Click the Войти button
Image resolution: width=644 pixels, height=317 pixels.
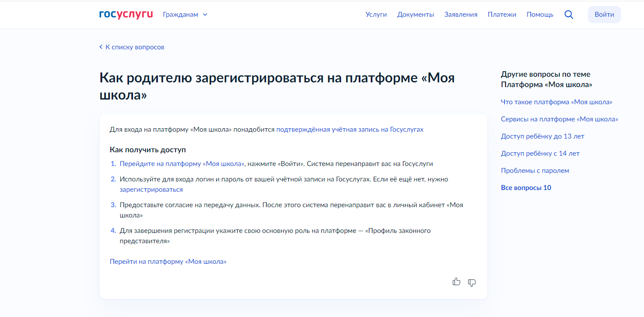604,15
